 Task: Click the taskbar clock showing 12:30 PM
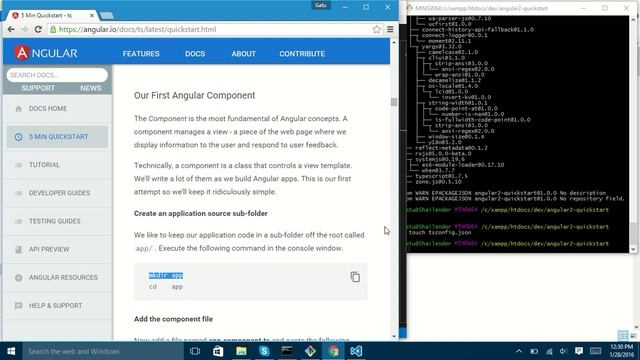[x=622, y=351]
